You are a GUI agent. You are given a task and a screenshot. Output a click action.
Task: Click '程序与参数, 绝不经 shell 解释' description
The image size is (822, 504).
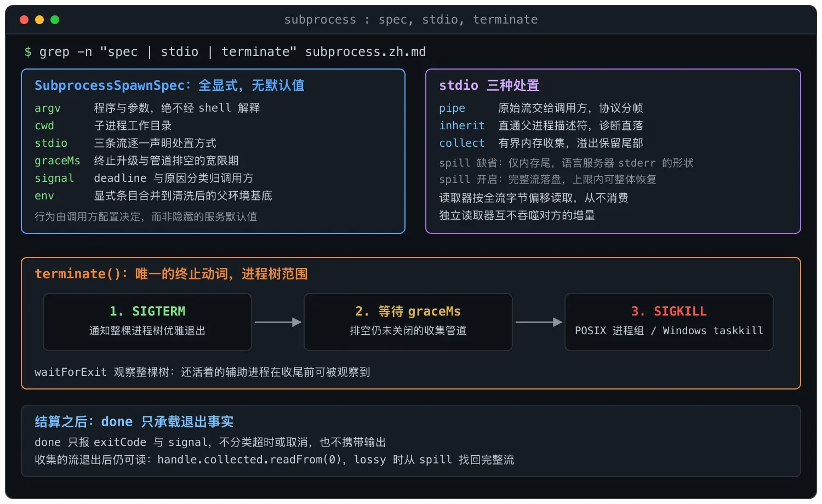click(x=177, y=108)
